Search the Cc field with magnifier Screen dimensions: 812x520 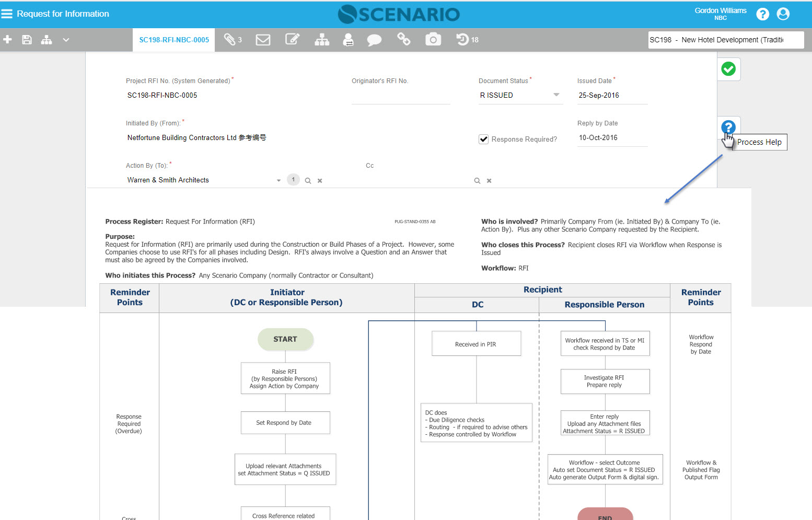[477, 181]
